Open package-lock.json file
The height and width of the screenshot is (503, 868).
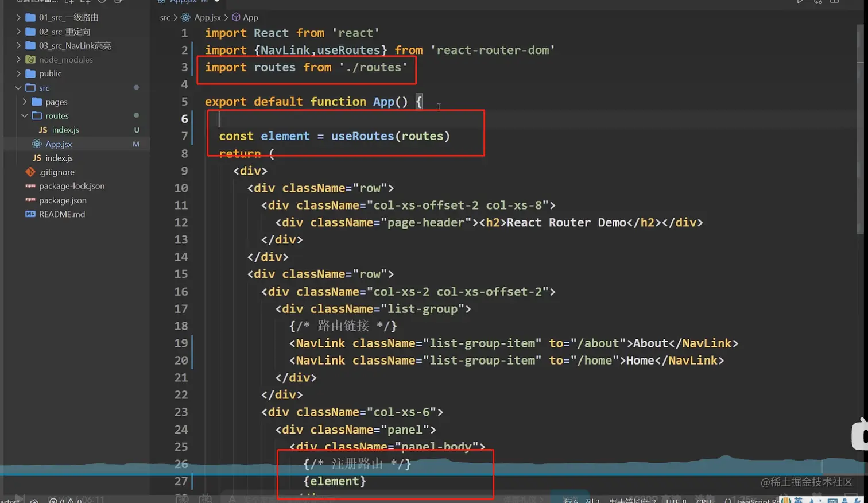72,186
